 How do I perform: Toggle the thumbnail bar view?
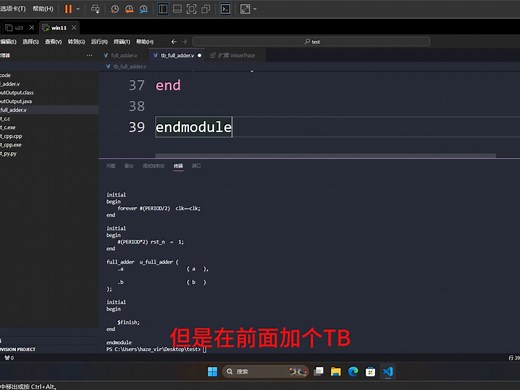pyautogui.click(x=177, y=9)
